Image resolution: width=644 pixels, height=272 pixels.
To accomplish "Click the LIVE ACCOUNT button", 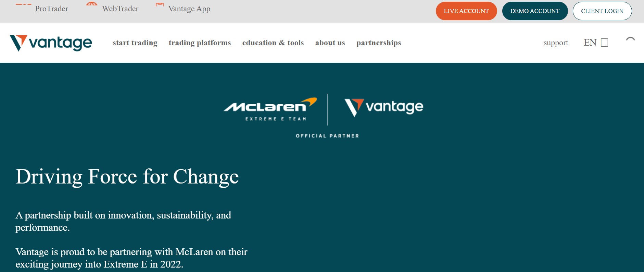I will pos(466,11).
